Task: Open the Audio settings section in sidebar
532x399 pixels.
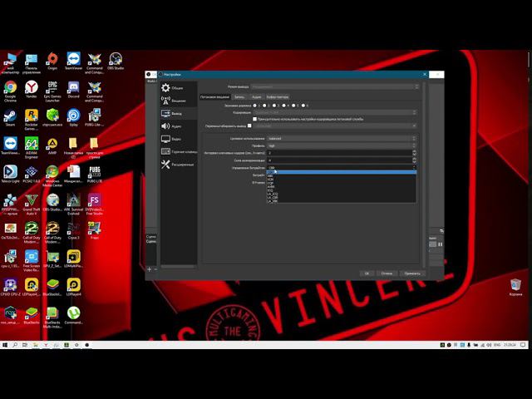Action: (179, 126)
